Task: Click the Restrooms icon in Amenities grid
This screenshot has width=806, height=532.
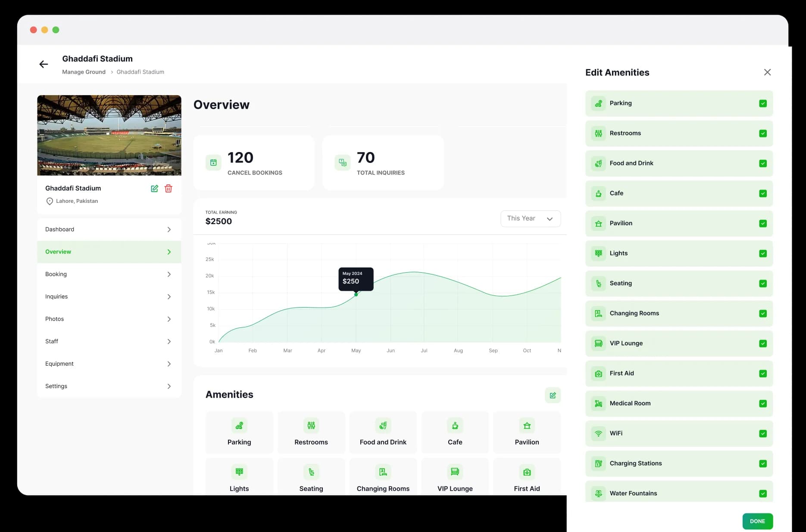Action: [311, 426]
